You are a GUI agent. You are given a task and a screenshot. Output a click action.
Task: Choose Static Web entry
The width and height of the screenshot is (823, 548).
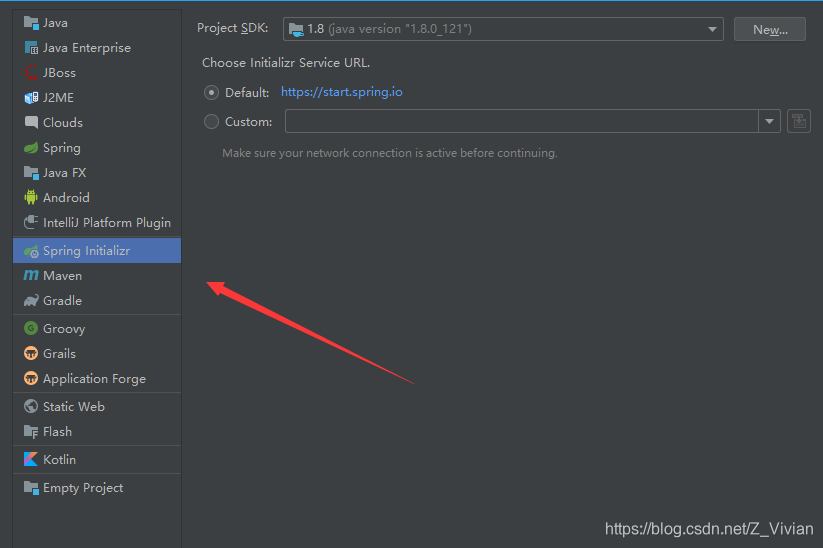pos(97,407)
